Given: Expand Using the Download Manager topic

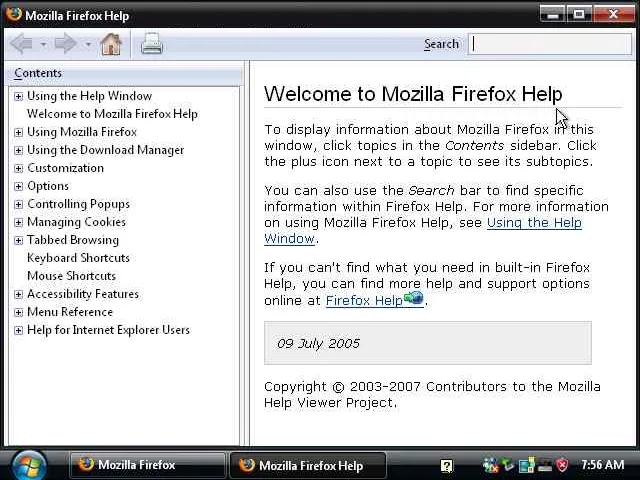Looking at the screenshot, I should point(18,150).
